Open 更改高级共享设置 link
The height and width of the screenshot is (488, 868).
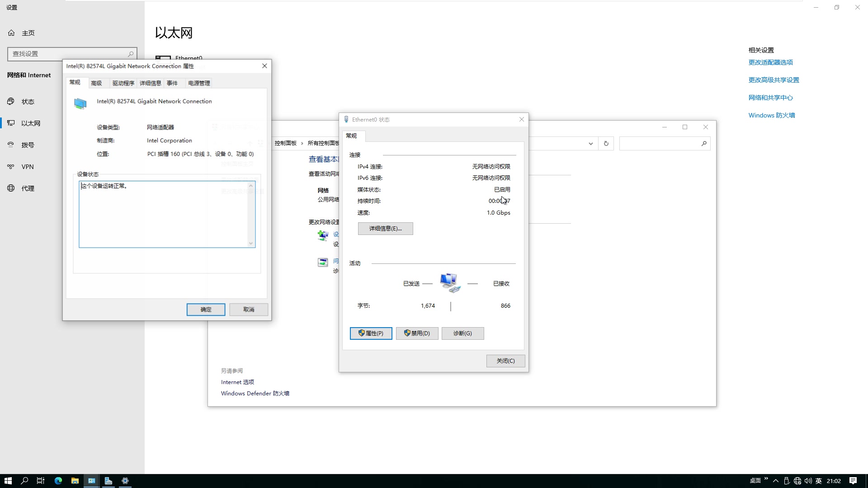[x=774, y=80]
